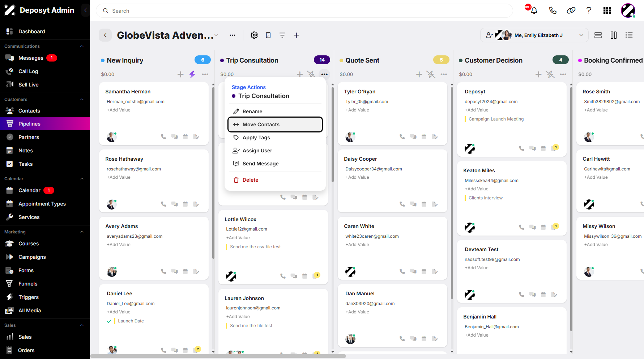Open pipeline settings gear icon

coord(254,35)
